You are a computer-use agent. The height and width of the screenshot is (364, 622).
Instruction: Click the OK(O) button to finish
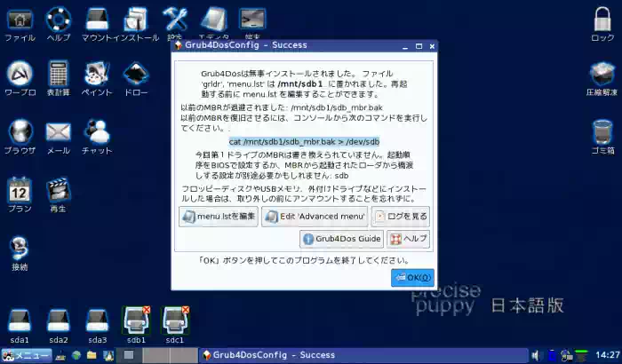coord(412,278)
